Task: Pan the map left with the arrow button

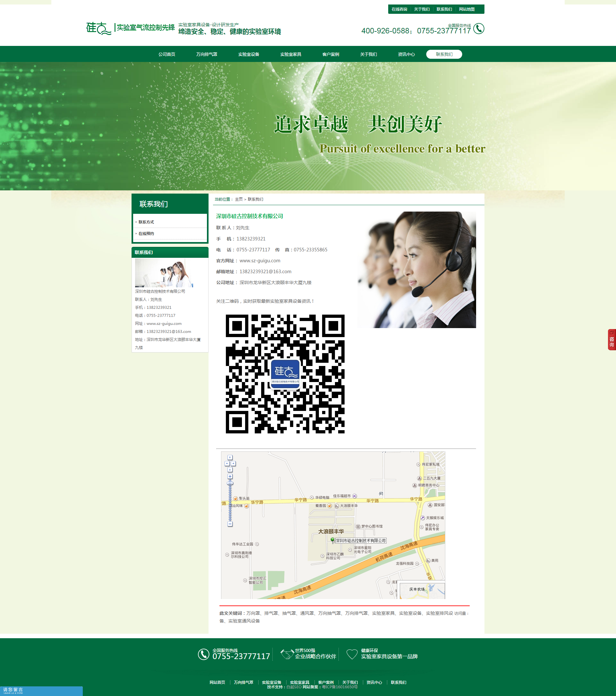Action: pos(227,464)
